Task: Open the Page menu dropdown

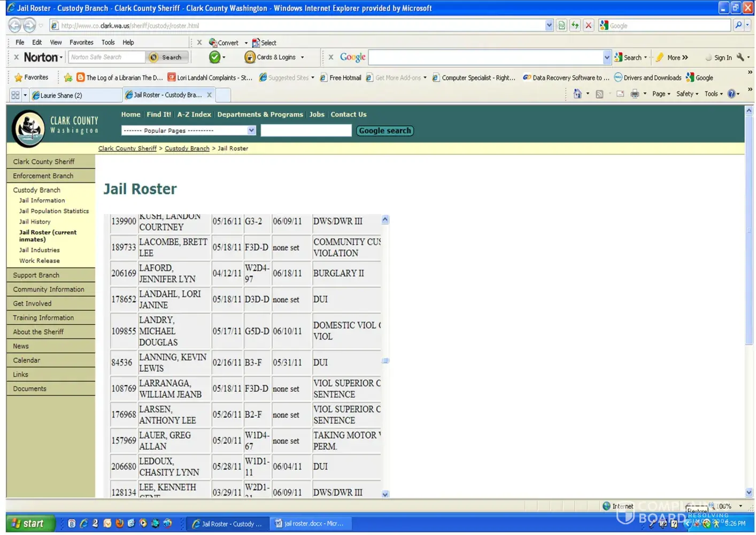Action: [x=661, y=94]
